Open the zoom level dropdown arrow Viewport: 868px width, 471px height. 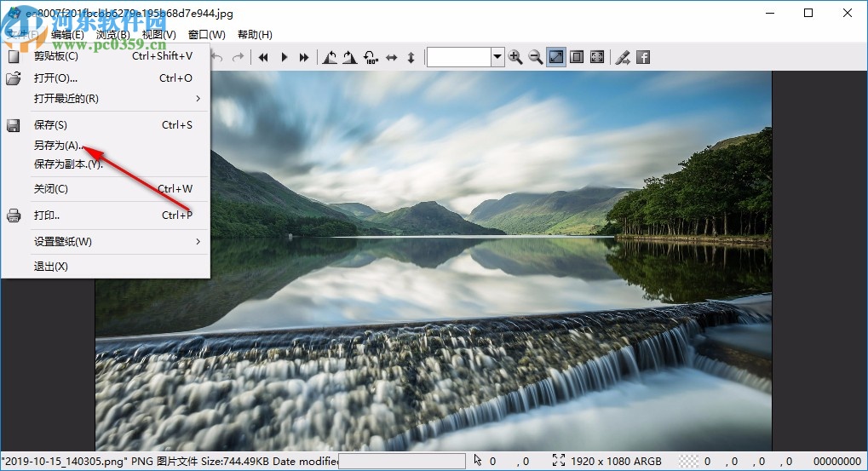497,57
